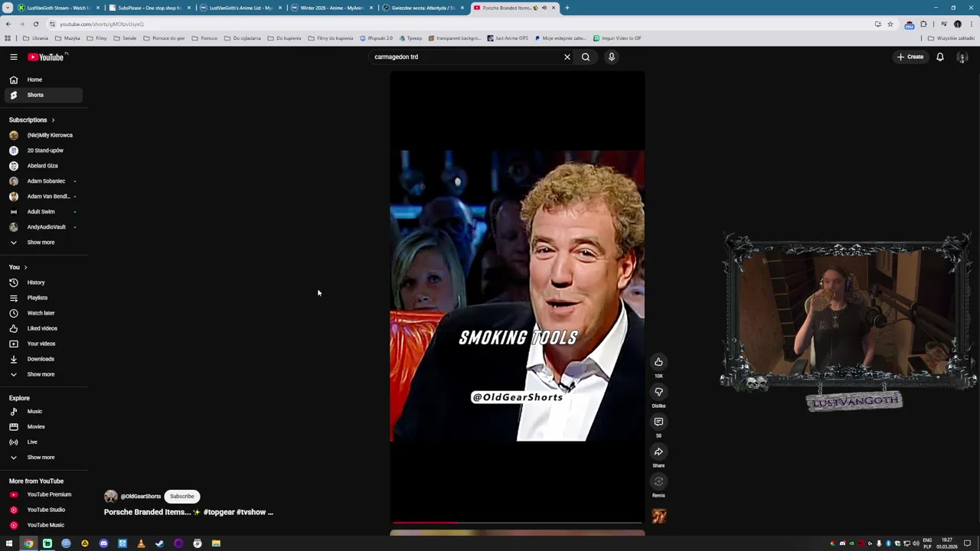Open Movies in Explore

[43, 427]
